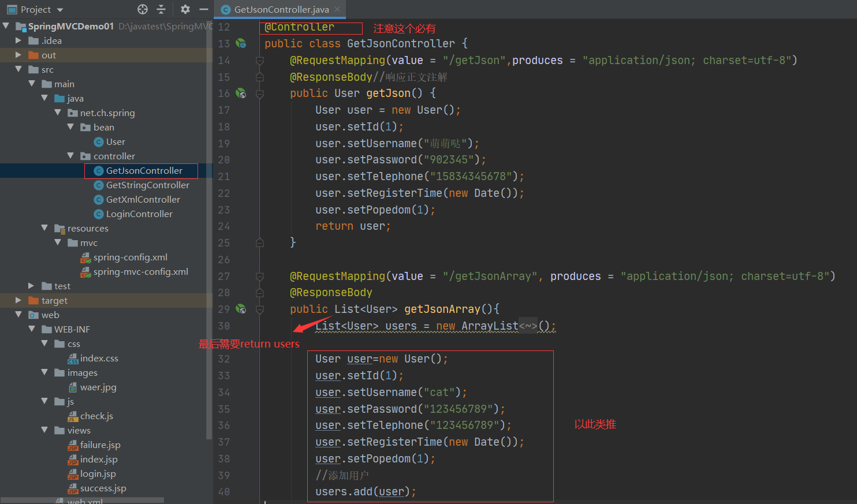Collapse the controller package

pyautogui.click(x=70, y=156)
